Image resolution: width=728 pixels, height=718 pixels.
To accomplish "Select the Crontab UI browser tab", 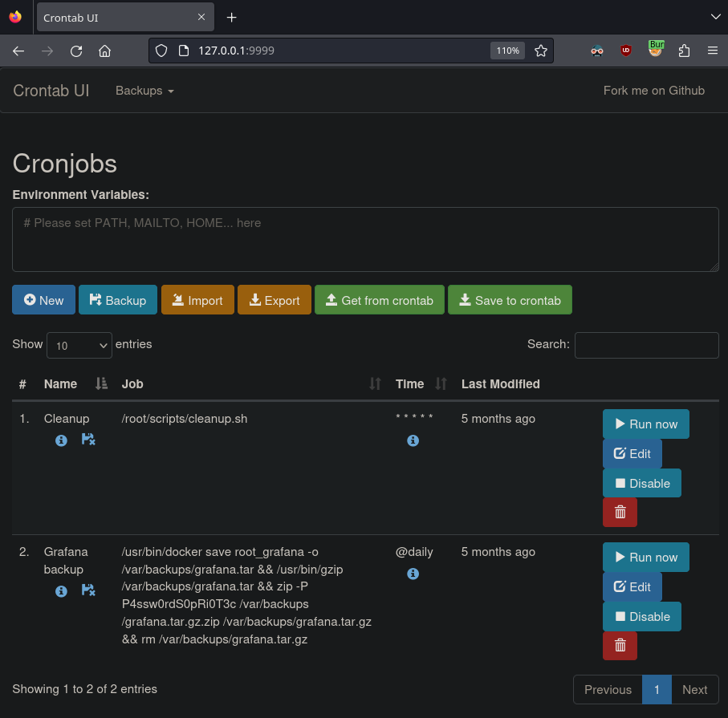I will click(125, 17).
